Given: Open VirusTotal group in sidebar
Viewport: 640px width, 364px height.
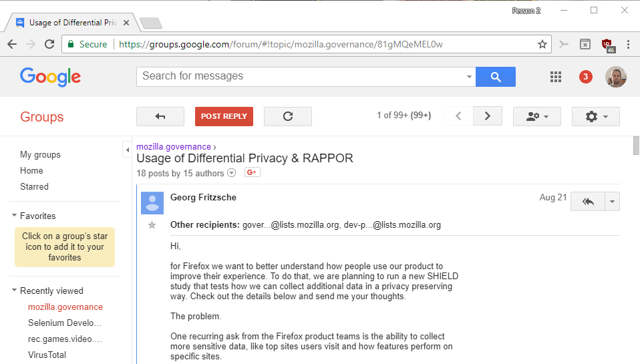Looking at the screenshot, I should point(47,355).
